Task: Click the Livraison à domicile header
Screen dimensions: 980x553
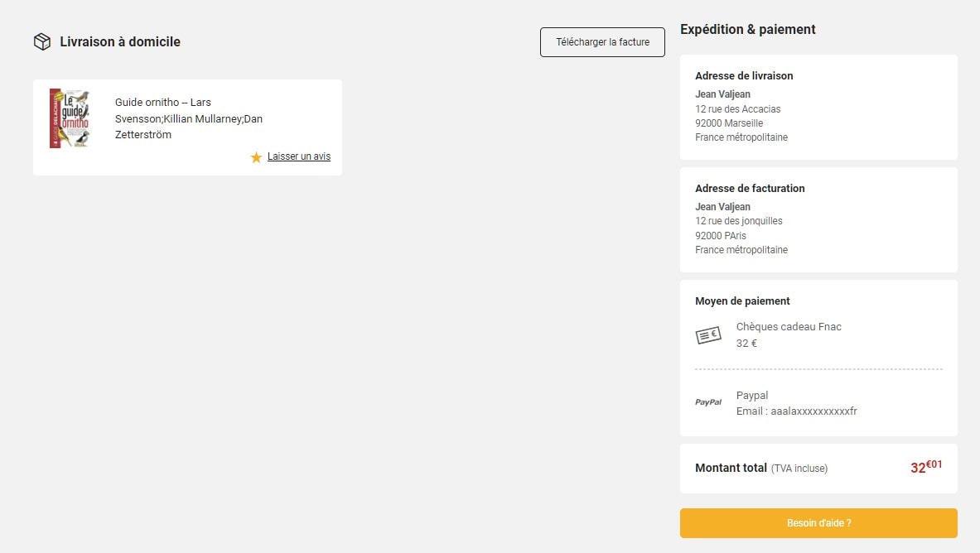Action: [x=118, y=41]
